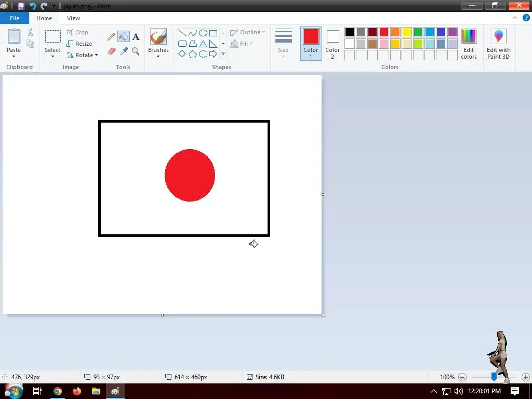Open Edit colors dialog
Image resolution: width=532 pixels, height=399 pixels.
[x=469, y=44]
